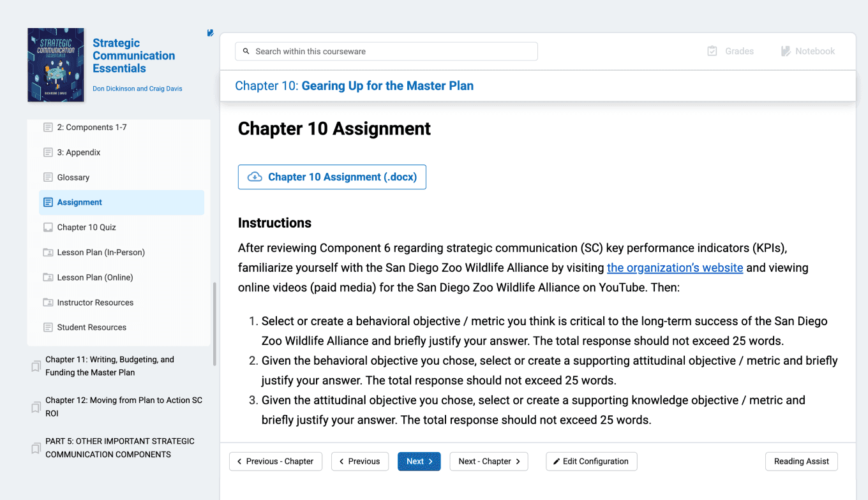The image size is (868, 500).
Task: Expand Chapter 12: Moving from Plan to Action
Action: point(124,407)
